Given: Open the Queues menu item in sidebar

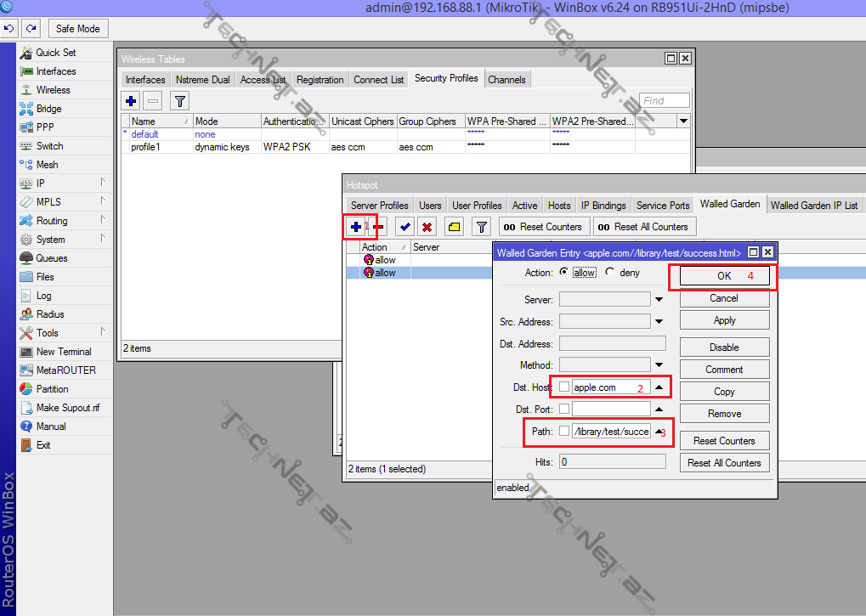Looking at the screenshot, I should (x=51, y=258).
